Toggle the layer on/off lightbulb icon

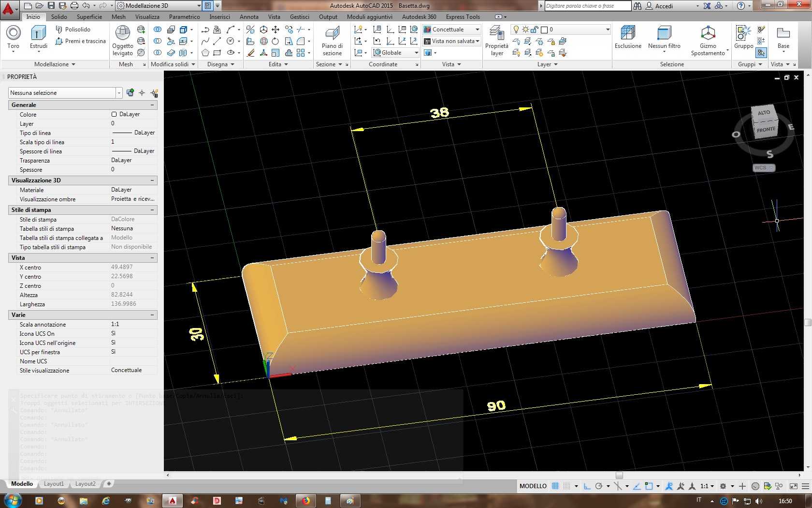pos(516,30)
